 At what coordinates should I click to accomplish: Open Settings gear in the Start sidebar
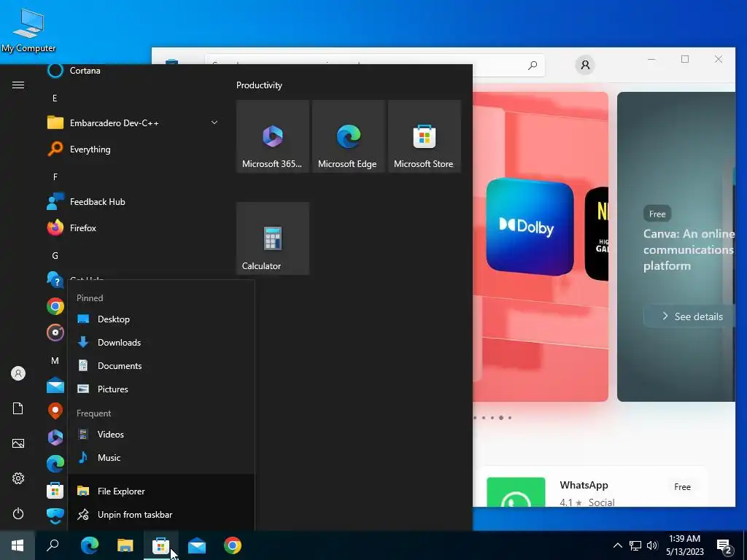point(18,478)
